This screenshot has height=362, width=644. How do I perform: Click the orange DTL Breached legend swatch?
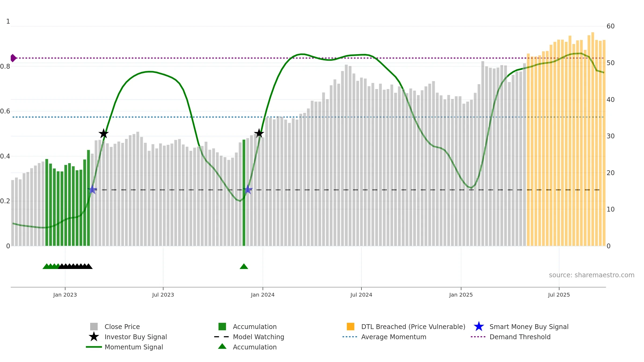point(350,327)
